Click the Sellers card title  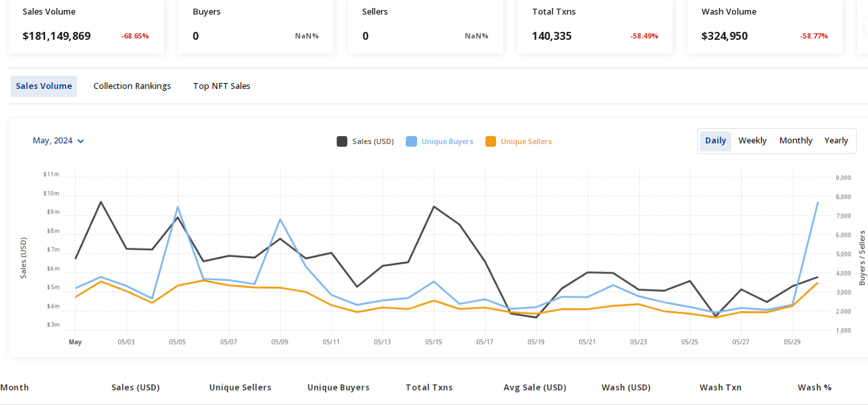(375, 12)
